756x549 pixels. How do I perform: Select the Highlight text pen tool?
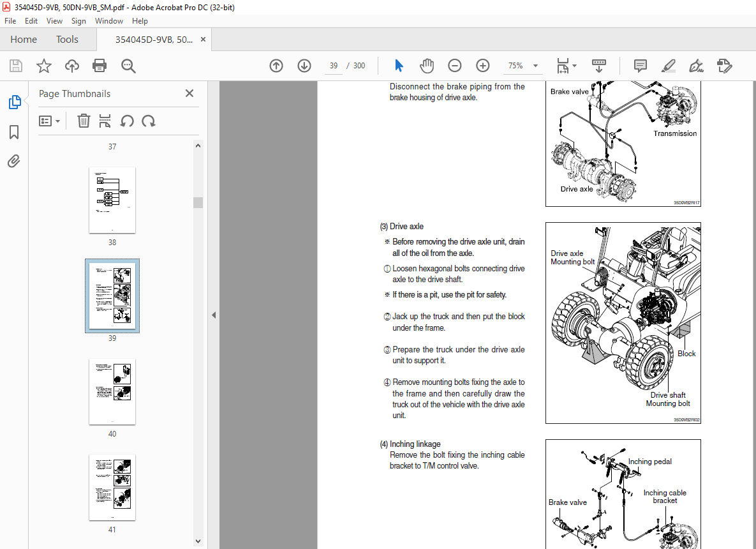(x=668, y=66)
